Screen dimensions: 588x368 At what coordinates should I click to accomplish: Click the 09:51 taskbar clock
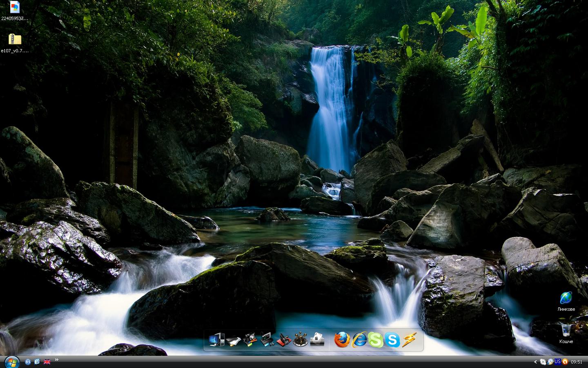tap(577, 362)
